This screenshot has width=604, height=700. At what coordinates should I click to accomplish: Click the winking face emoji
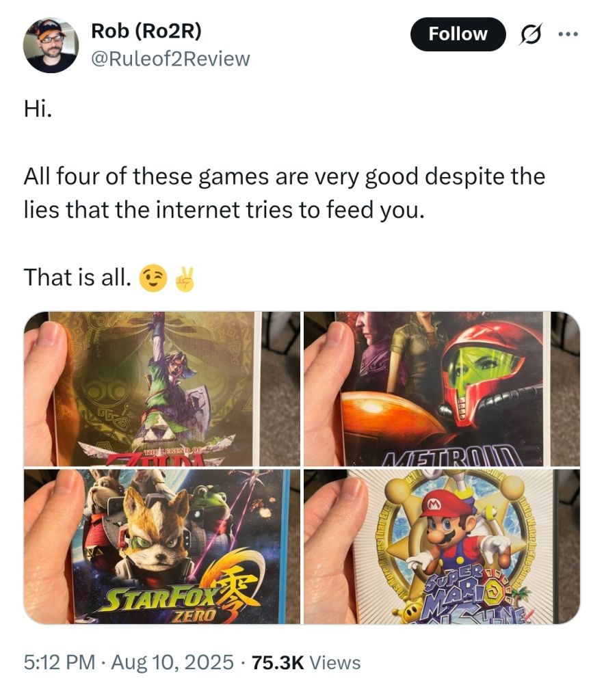coord(153,278)
